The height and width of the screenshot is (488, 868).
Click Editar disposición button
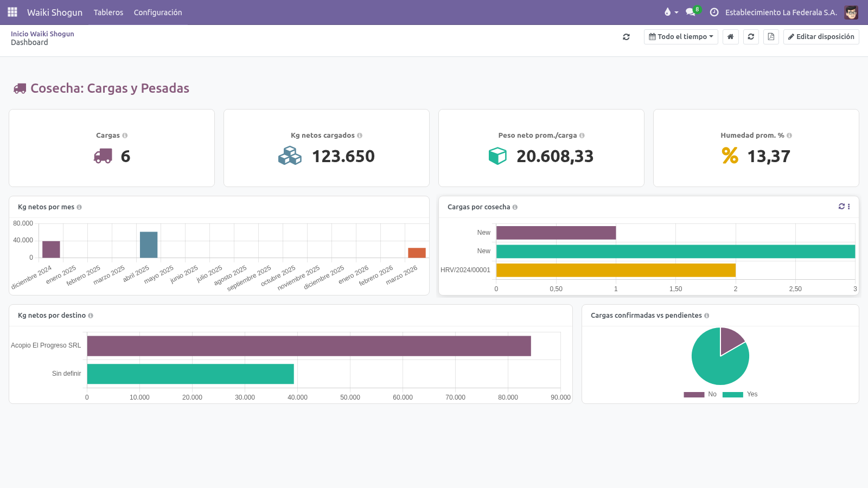(821, 37)
